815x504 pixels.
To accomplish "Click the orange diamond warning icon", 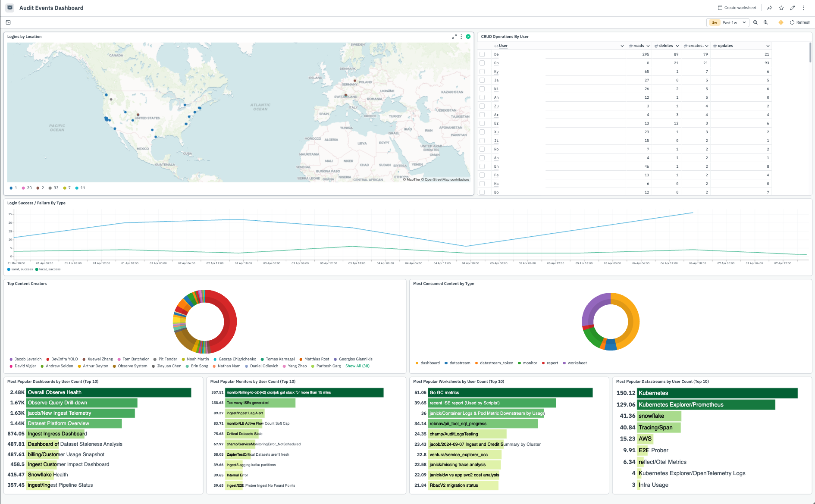I will click(781, 22).
